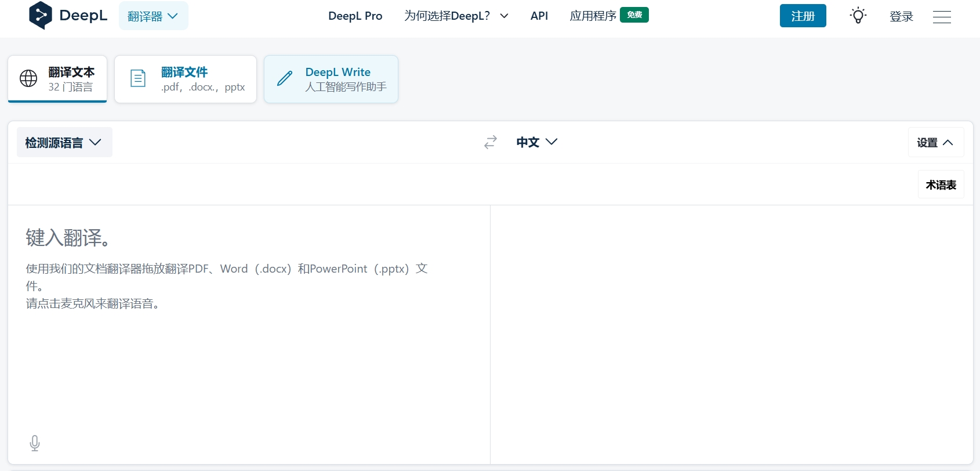Click the empty translation output panel
980x471 pixels.
pos(732,334)
